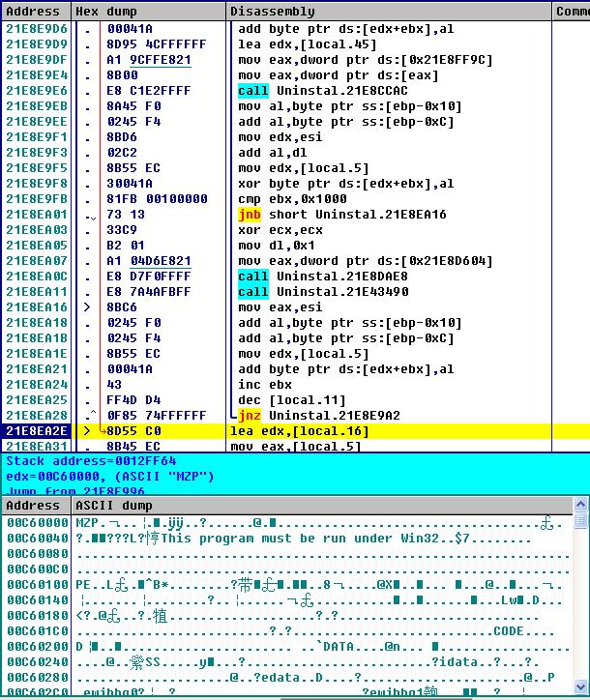Click jump target marker at address 21E8EA16

(x=87, y=307)
